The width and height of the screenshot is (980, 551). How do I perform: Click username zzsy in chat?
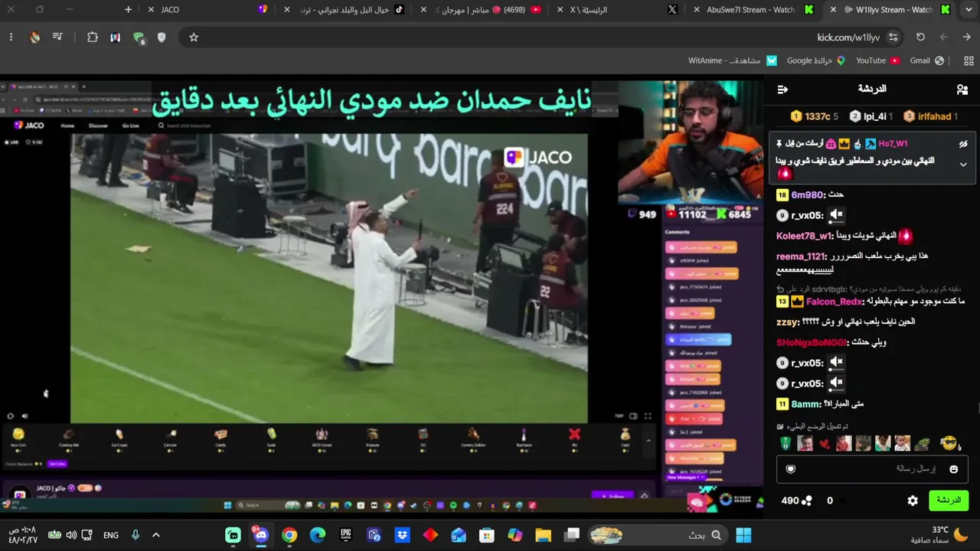point(788,322)
